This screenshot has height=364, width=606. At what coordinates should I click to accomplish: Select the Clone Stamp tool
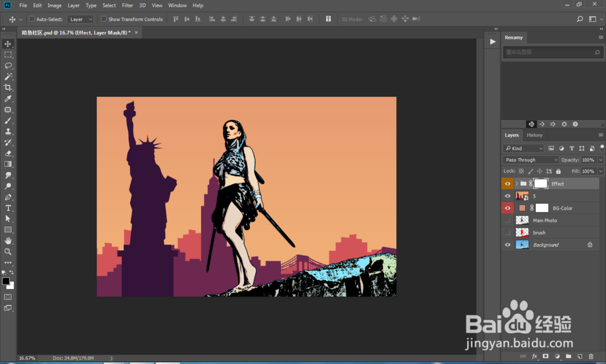8,131
